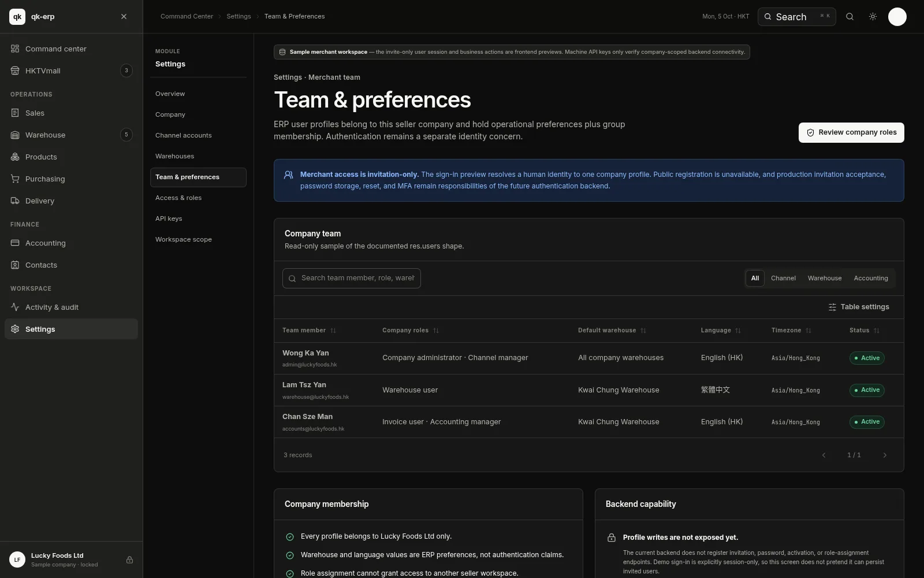This screenshot has width=924, height=578.
Task: Toggle the light/dark theme sun icon
Action: [x=873, y=17]
